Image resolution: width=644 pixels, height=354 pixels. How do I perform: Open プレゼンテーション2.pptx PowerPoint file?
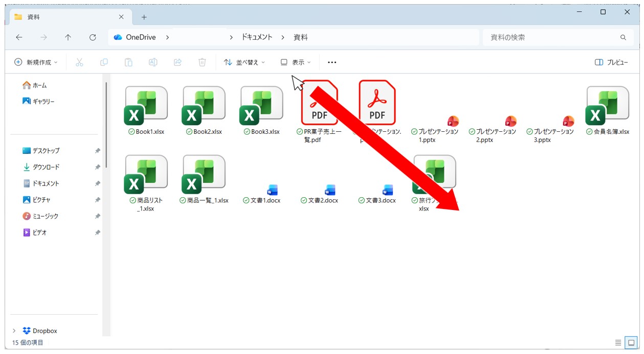point(510,122)
